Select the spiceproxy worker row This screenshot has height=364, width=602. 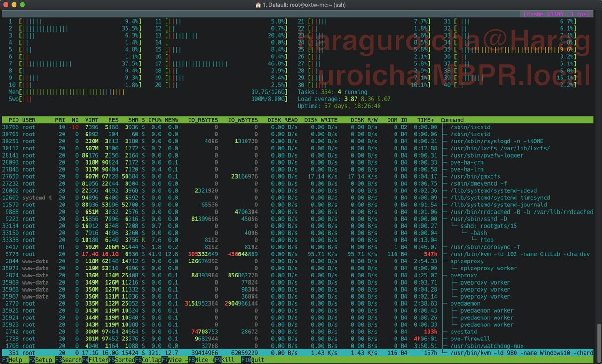click(x=298, y=268)
